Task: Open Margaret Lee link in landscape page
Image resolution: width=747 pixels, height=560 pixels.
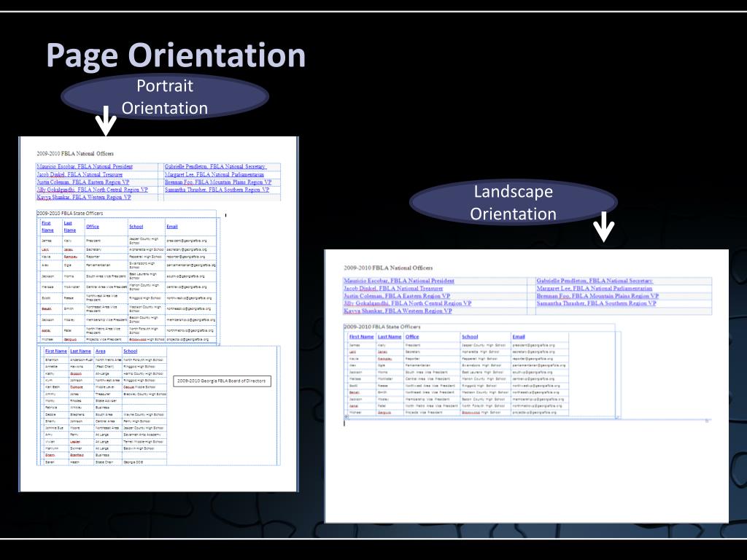Action: click(594, 289)
